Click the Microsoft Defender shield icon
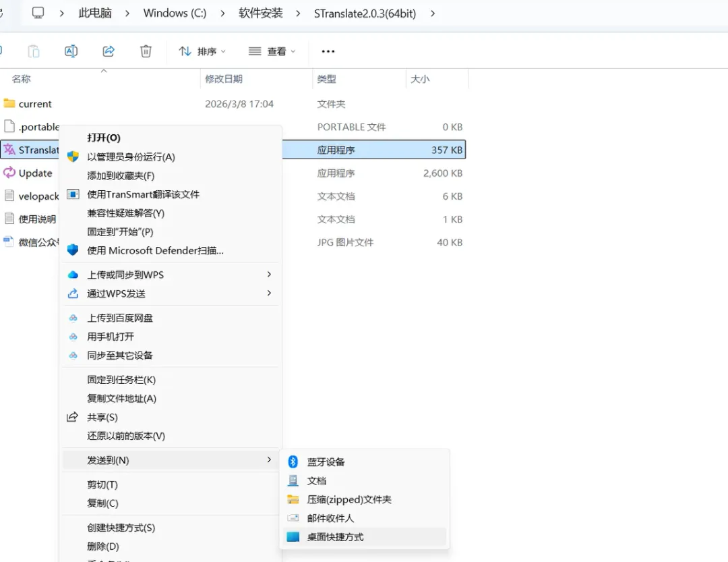This screenshot has height=562, width=728. (73, 250)
